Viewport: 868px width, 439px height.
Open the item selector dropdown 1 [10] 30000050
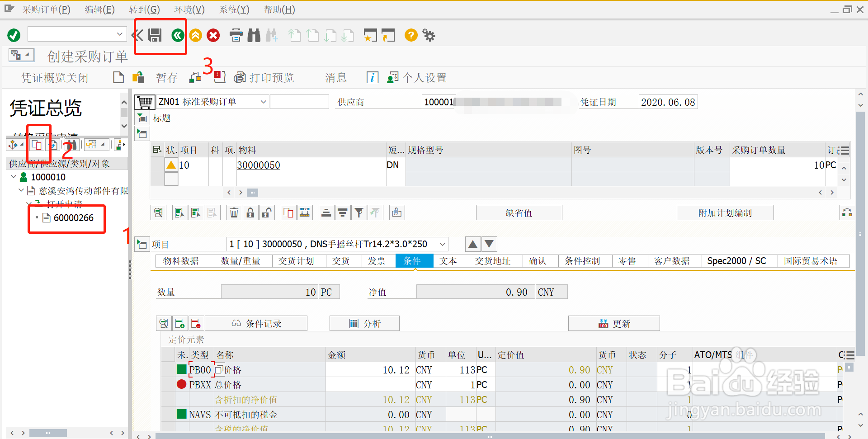coord(443,245)
